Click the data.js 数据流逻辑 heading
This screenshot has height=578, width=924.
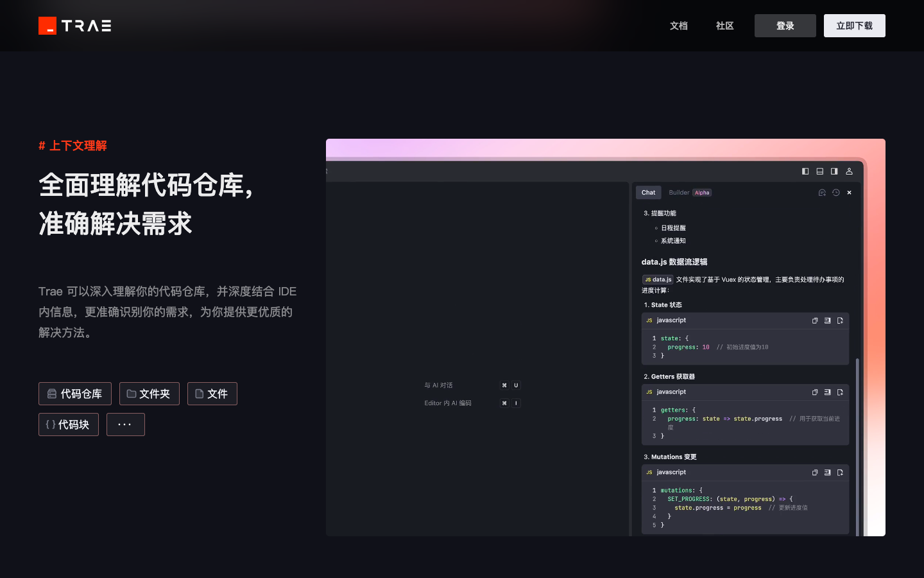(x=674, y=262)
